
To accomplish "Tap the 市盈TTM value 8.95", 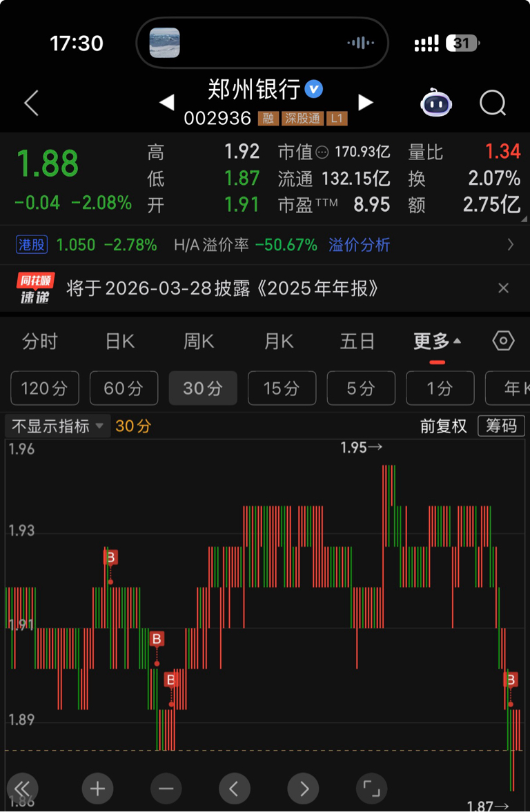I will point(371,205).
